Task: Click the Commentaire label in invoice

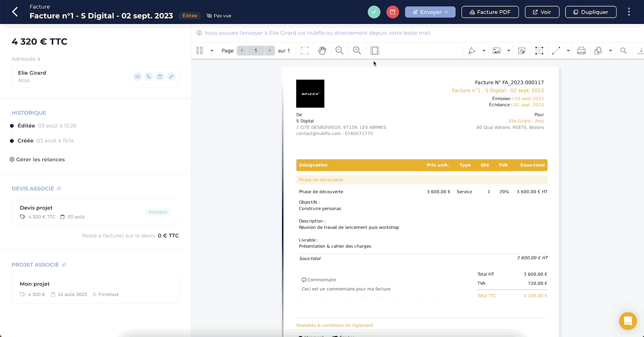Action: tap(319, 280)
